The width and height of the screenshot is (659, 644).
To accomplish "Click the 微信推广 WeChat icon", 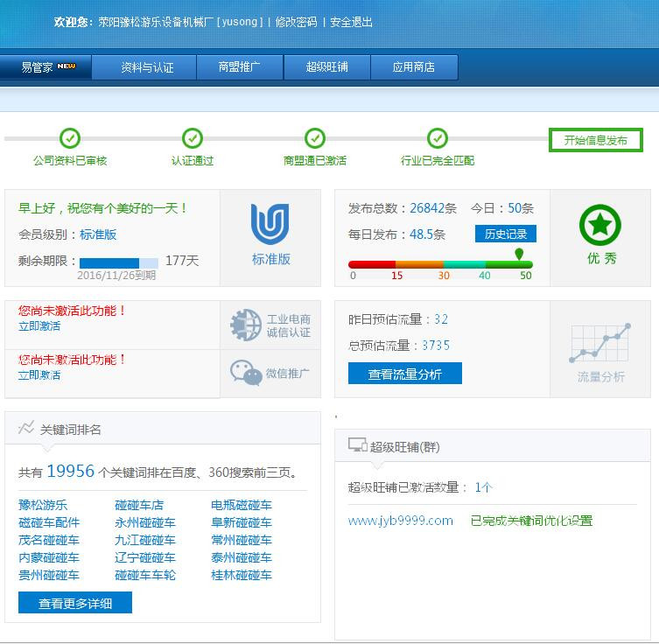I will coord(246,373).
